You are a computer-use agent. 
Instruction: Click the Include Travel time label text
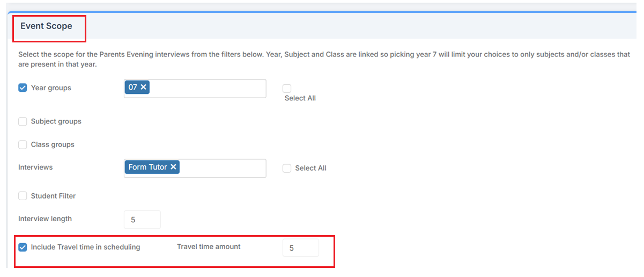pos(85,247)
